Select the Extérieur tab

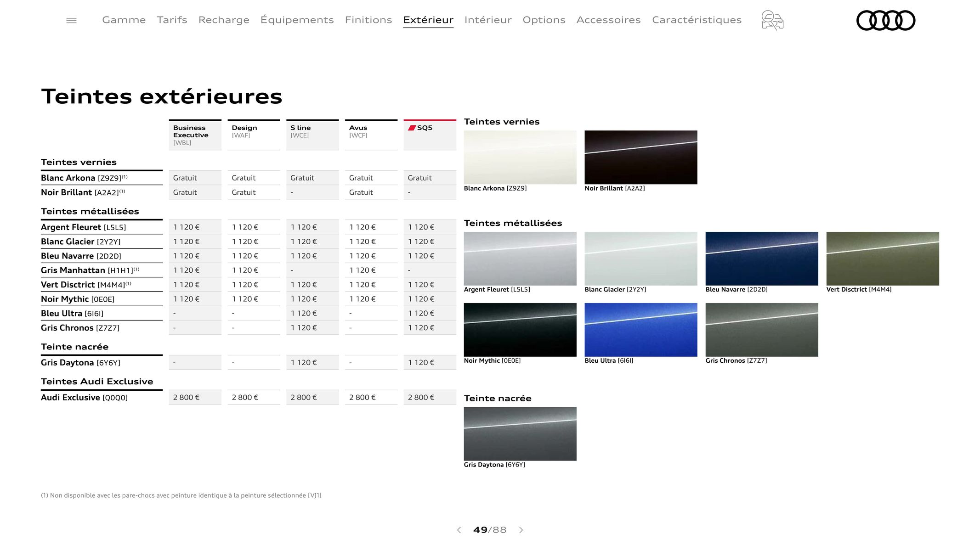click(428, 20)
